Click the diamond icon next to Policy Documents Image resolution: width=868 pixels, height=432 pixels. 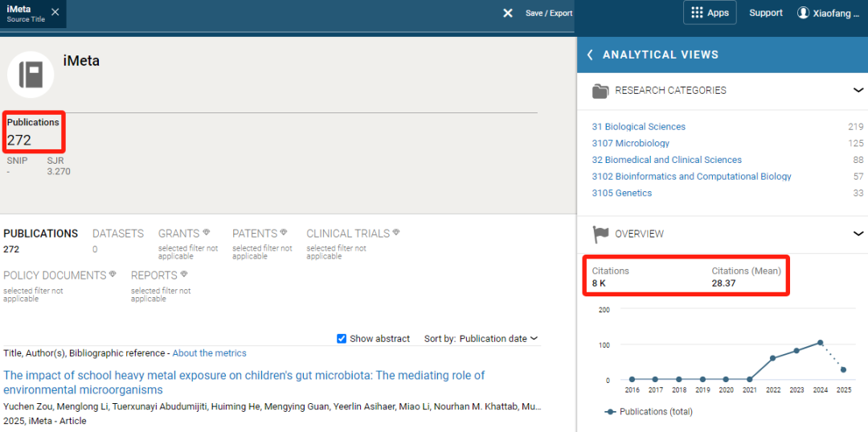point(113,274)
